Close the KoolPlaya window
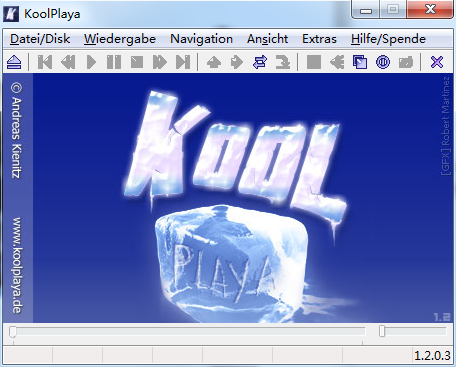The width and height of the screenshot is (456, 367). point(430,9)
